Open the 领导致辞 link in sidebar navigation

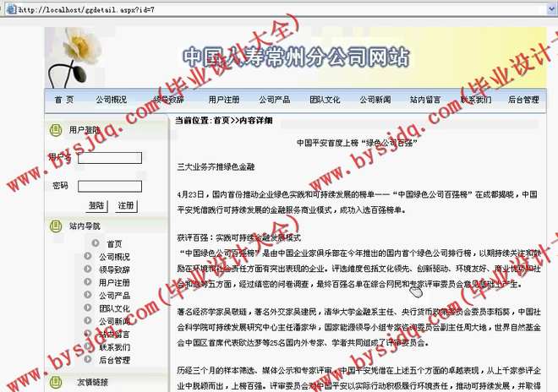114,269
